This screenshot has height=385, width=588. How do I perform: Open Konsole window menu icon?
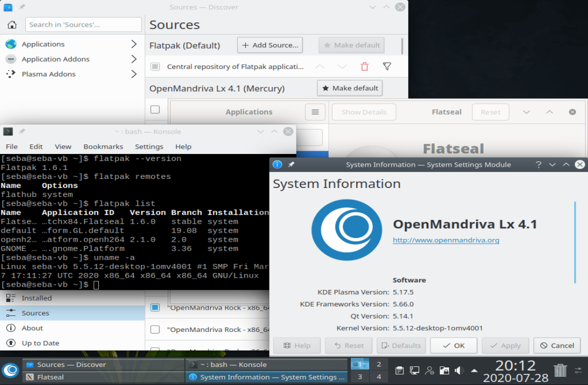[x=8, y=131]
